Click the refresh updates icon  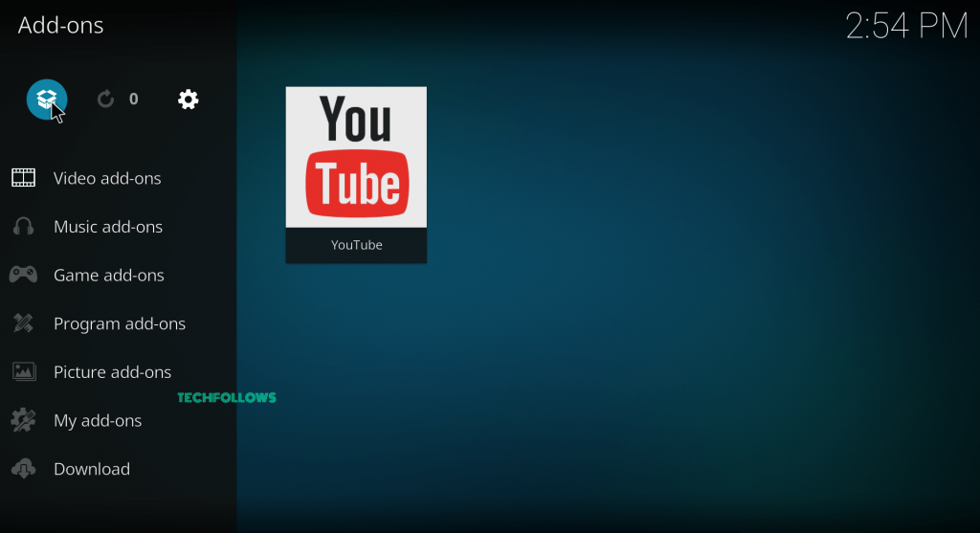pyautogui.click(x=105, y=99)
